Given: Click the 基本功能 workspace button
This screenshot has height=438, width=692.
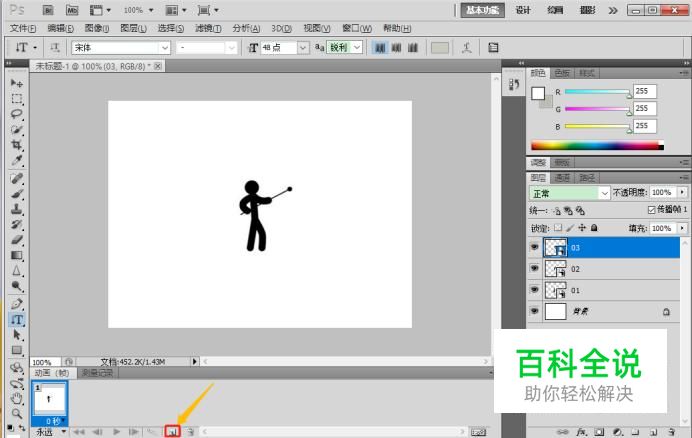Looking at the screenshot, I should pos(485,9).
